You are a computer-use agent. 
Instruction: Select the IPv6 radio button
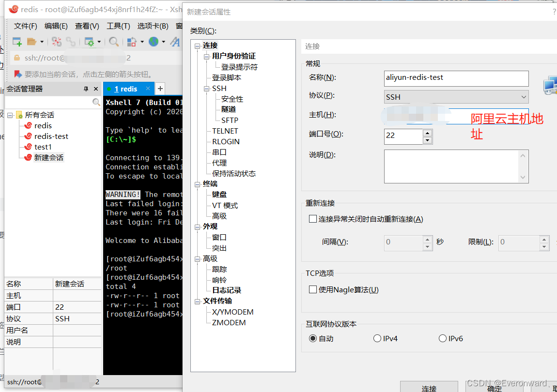point(442,338)
